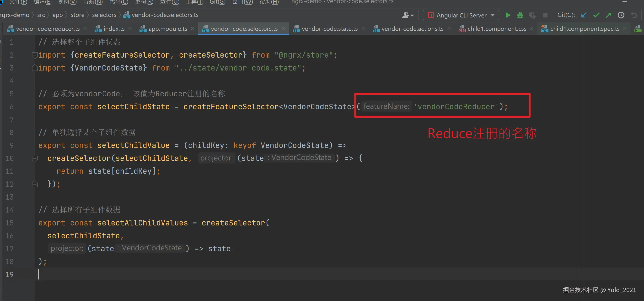Click the Git rollback arrow icon
644x301 pixels.
[634, 15]
